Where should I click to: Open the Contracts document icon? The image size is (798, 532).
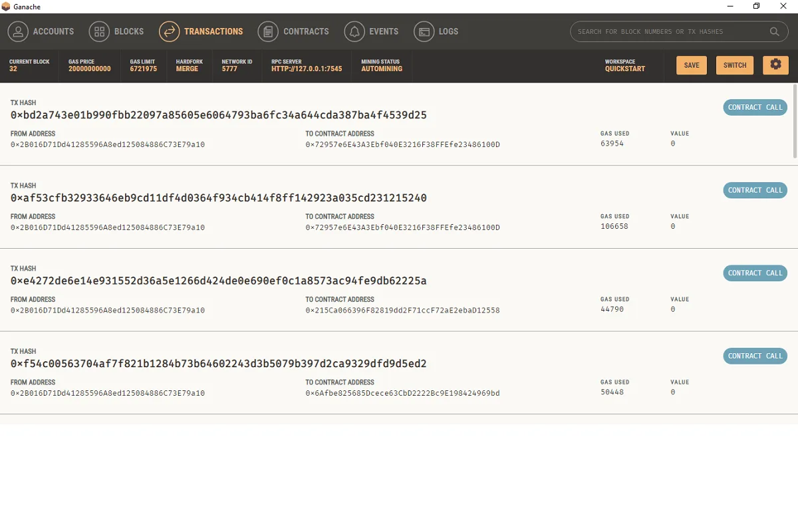point(268,31)
